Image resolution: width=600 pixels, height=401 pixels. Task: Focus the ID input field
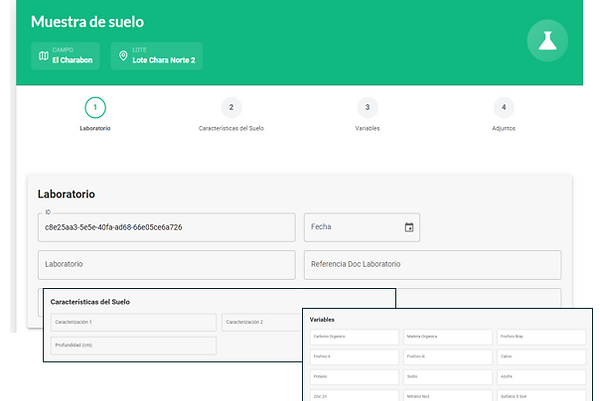point(167,227)
